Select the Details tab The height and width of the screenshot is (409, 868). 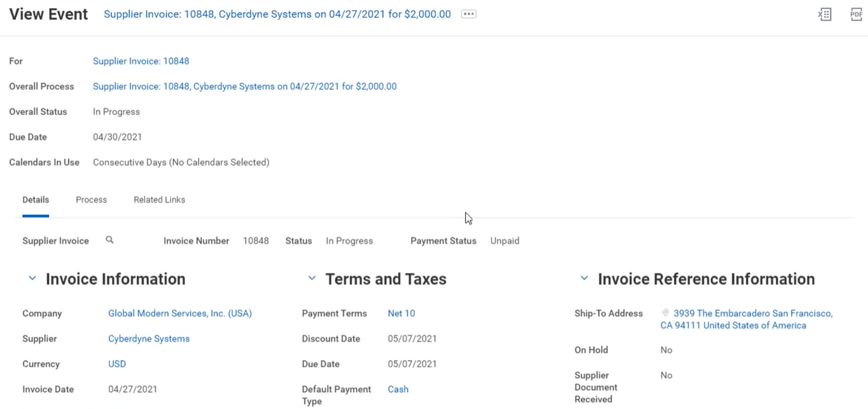tap(36, 200)
